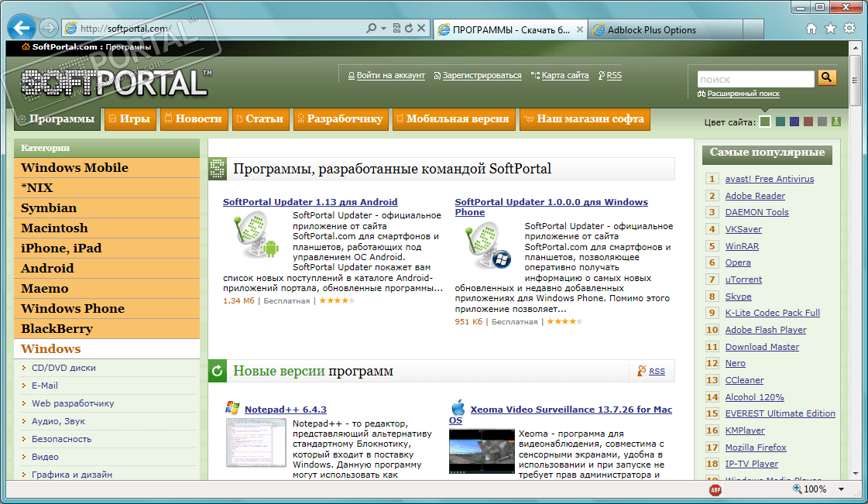The width and height of the screenshot is (868, 504).
Task: Open Наш магазин софта menu tab
Action: click(x=585, y=119)
